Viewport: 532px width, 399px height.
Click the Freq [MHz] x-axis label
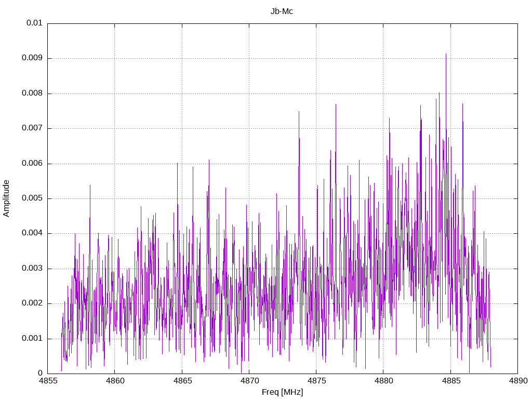[x=282, y=392]
